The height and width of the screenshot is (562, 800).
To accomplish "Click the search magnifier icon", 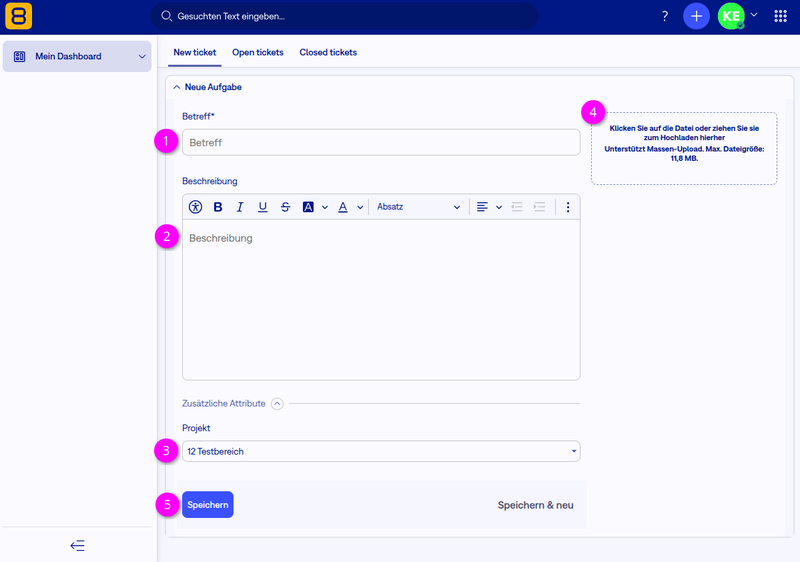I will pyautogui.click(x=166, y=16).
